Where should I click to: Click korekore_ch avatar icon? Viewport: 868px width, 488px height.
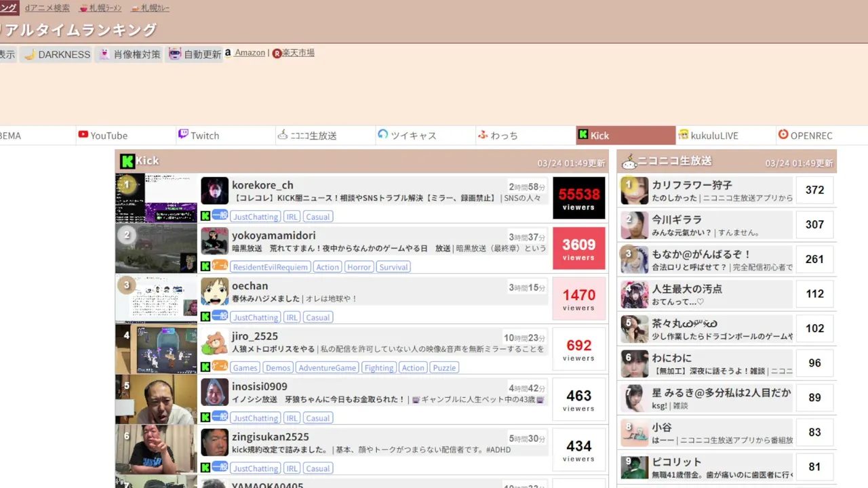pyautogui.click(x=214, y=191)
